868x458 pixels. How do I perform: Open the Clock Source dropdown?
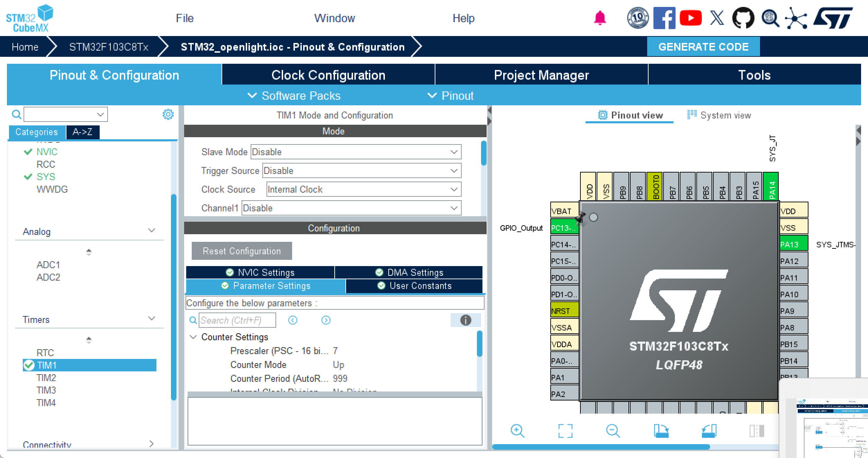(x=364, y=190)
